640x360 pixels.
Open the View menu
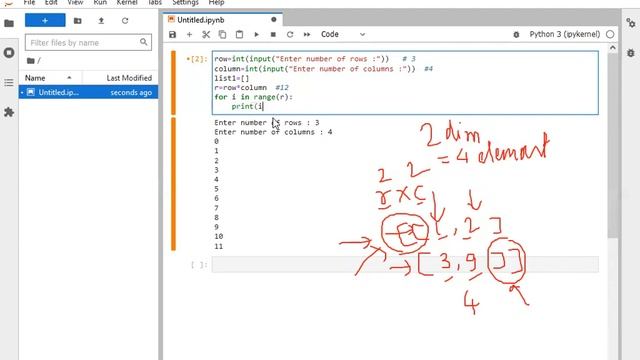(75, 2)
